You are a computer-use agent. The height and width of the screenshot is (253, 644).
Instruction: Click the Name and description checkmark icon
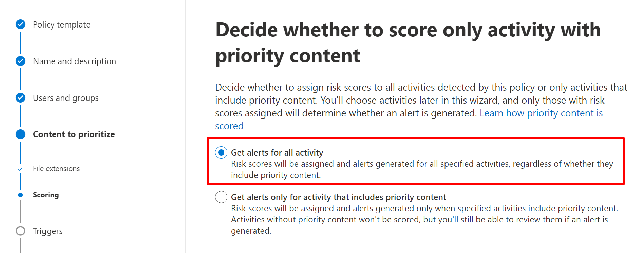click(x=21, y=61)
